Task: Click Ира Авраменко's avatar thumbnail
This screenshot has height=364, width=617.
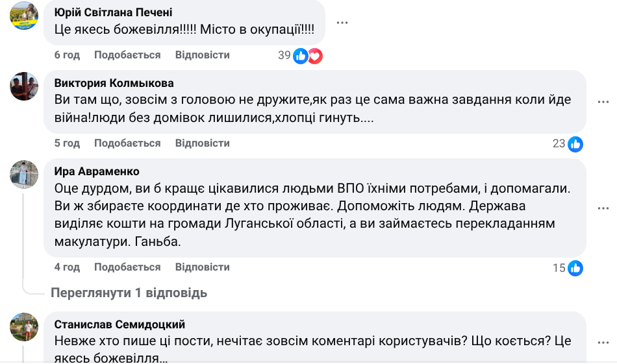Action: [x=24, y=175]
